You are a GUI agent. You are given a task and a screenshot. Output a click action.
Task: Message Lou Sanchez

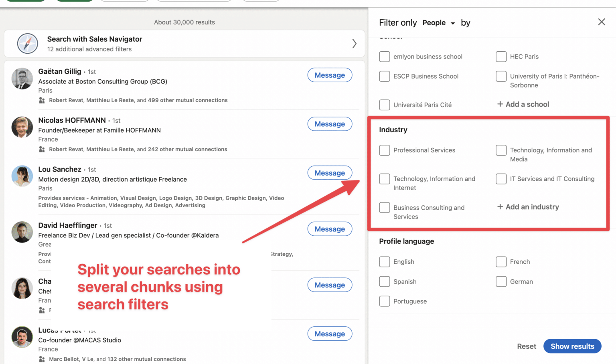pos(330,173)
